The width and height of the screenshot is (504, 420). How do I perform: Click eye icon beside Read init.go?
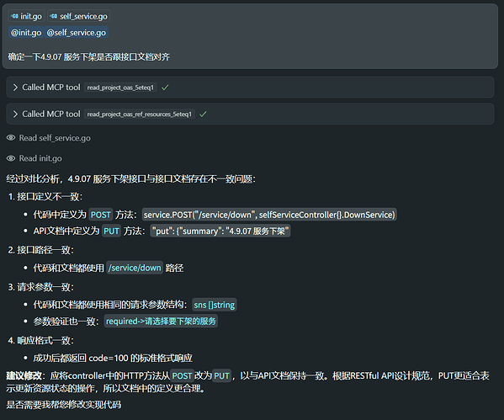(x=11, y=158)
